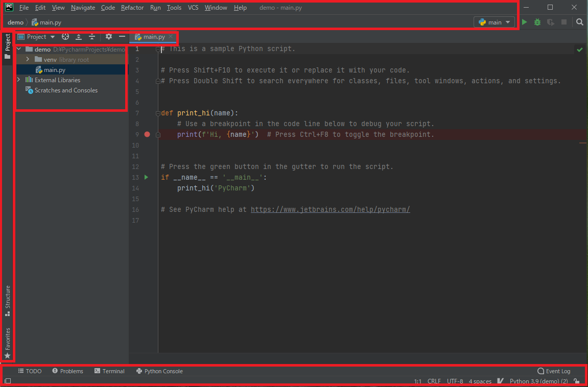Select the main.py editor tab
The width and height of the screenshot is (588, 387).
(154, 37)
